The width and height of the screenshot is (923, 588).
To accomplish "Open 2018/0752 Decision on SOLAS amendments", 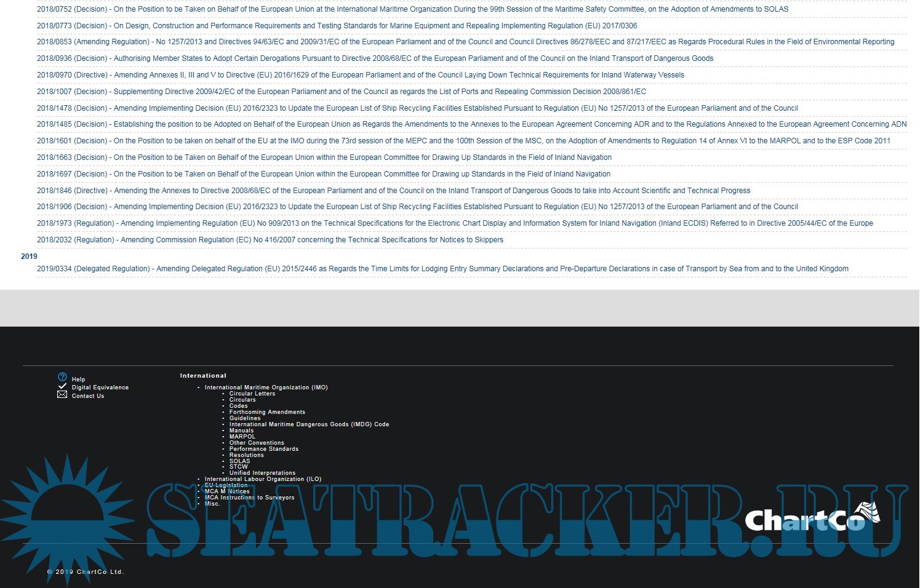I will pos(412,9).
